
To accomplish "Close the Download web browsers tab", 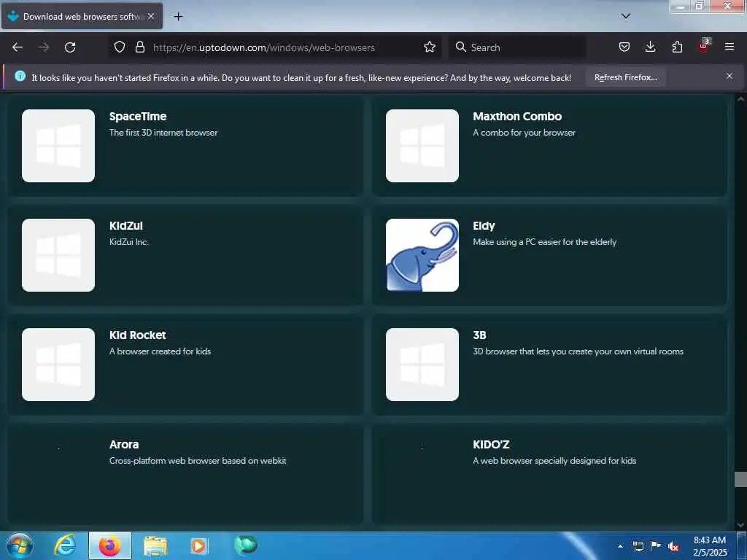I will click(151, 16).
